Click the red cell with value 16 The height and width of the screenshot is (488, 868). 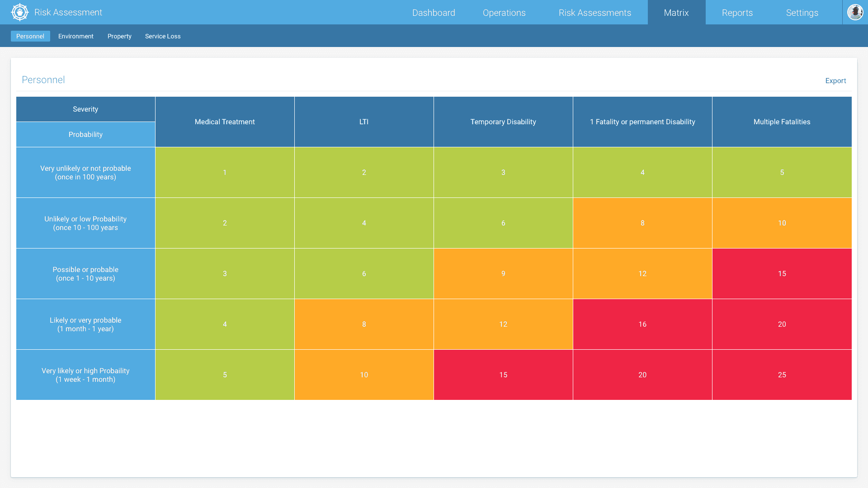(642, 324)
